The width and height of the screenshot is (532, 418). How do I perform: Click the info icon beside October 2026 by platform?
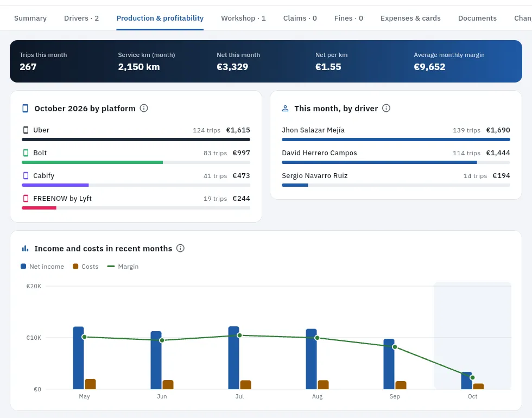tap(144, 108)
